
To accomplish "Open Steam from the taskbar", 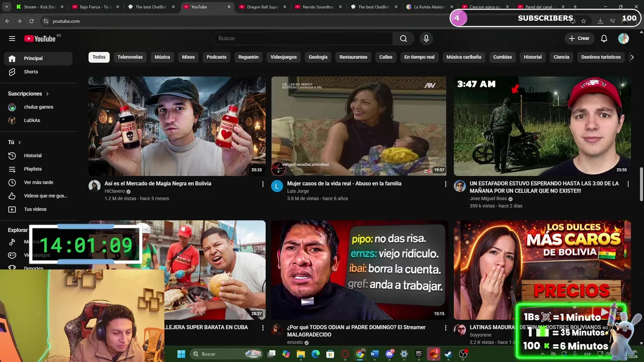I will [x=448, y=354].
